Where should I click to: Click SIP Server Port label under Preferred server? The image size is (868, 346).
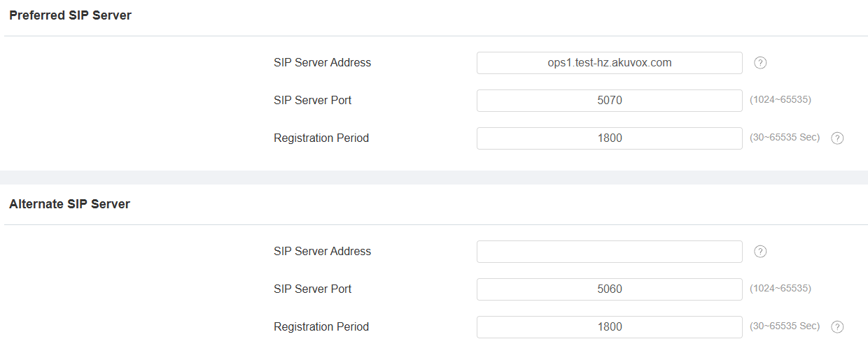coord(312,101)
